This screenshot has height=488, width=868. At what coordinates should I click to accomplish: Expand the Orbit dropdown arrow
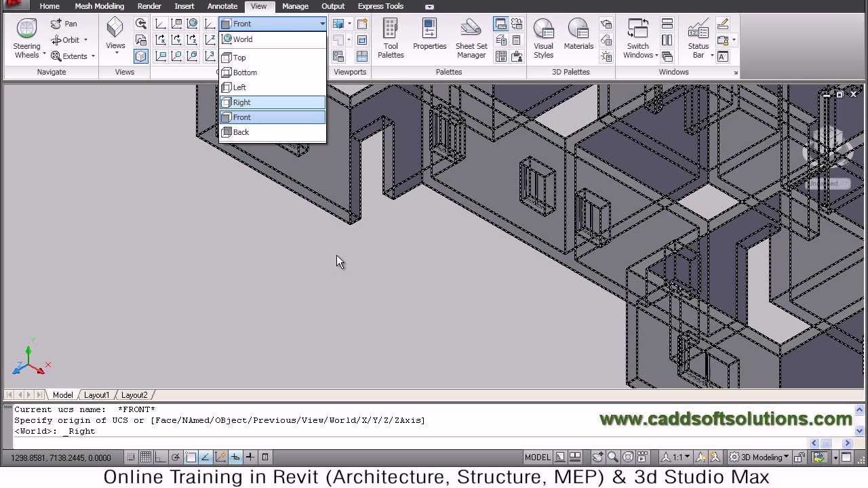[85, 40]
